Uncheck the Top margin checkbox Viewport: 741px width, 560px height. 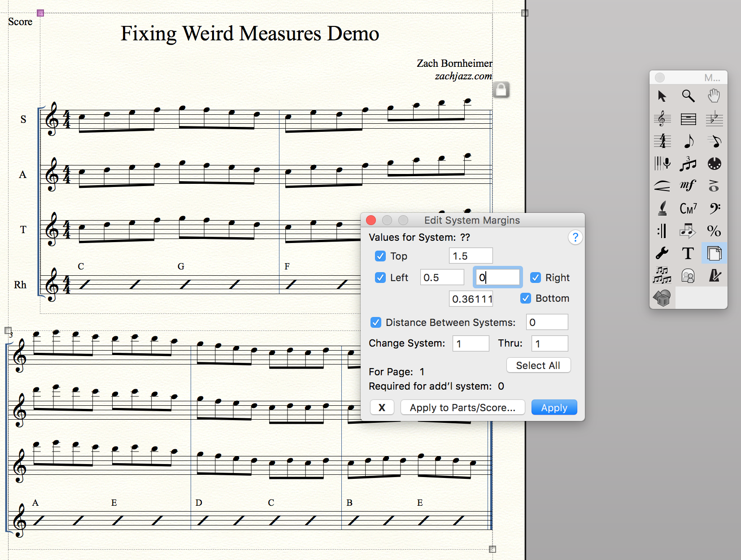[x=380, y=256]
